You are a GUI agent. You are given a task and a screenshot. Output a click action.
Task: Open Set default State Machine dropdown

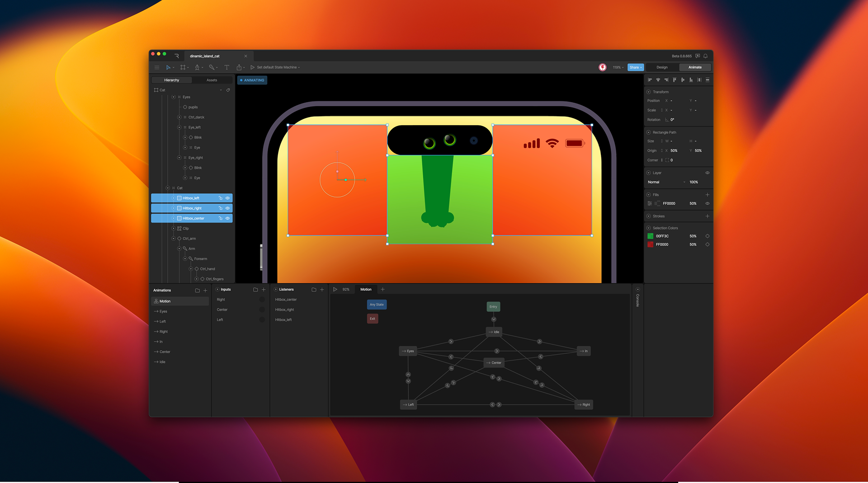(x=278, y=67)
